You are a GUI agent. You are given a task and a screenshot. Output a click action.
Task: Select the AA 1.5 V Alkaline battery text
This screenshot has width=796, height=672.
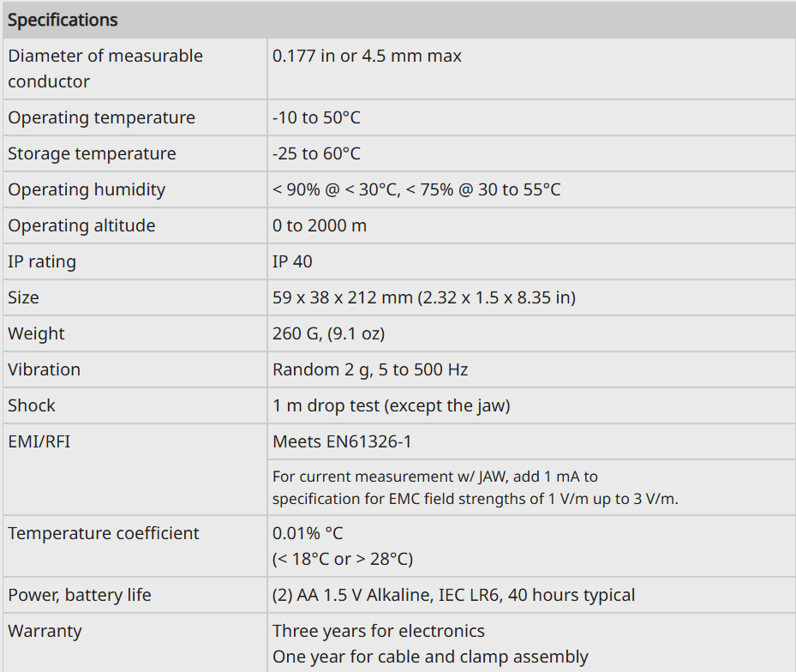pyautogui.click(x=453, y=596)
